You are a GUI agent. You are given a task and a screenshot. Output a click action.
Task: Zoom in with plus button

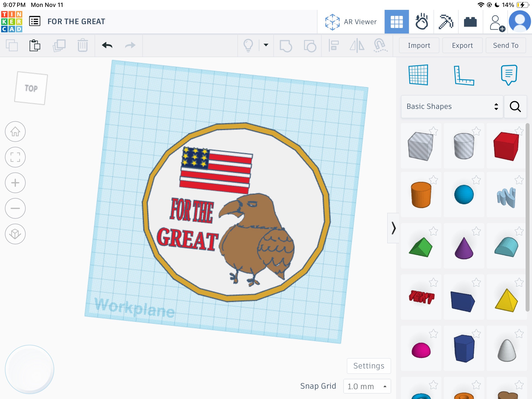point(15,183)
